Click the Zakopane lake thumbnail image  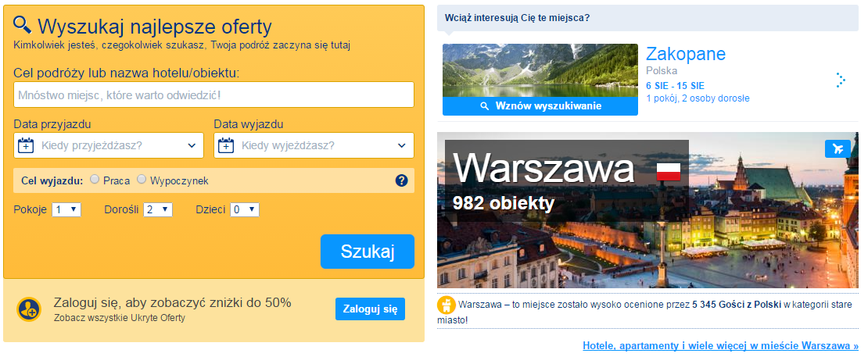click(x=540, y=70)
